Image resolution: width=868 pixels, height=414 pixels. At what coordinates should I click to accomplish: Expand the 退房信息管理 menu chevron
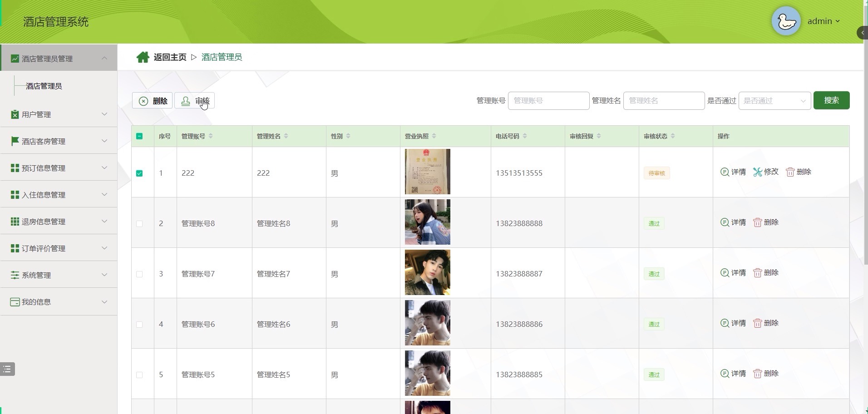point(104,221)
